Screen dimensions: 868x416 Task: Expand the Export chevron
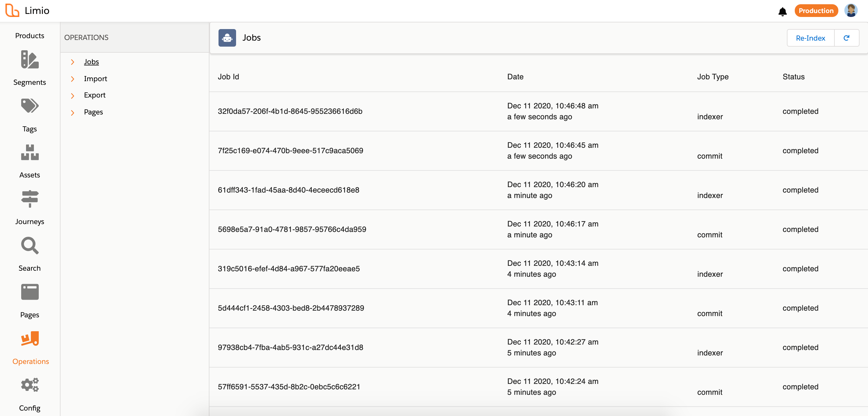click(72, 96)
